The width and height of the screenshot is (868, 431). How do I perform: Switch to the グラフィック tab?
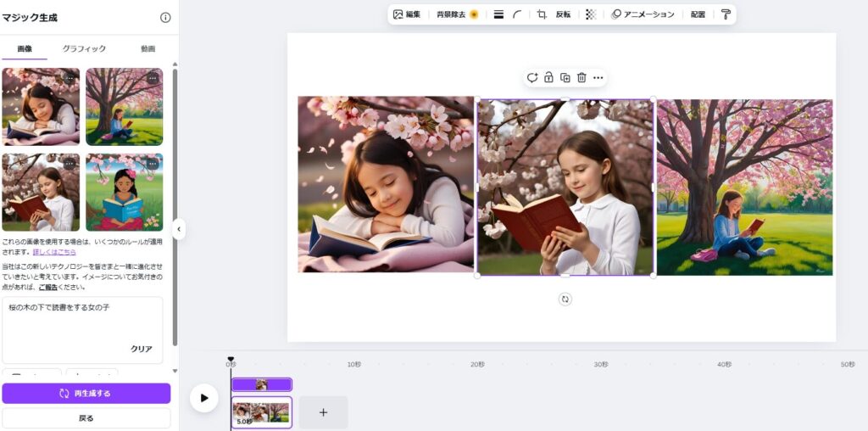pyautogui.click(x=84, y=48)
